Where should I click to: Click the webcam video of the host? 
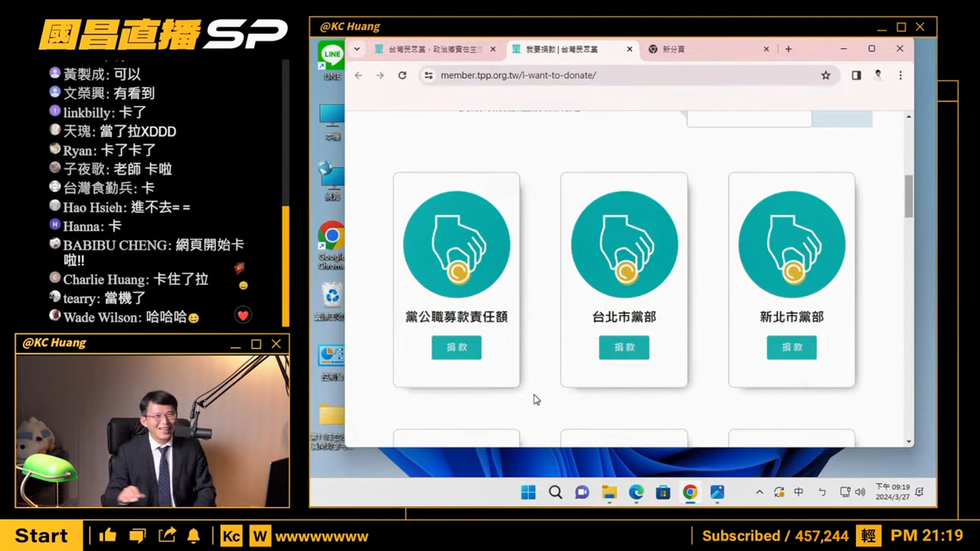click(x=153, y=431)
